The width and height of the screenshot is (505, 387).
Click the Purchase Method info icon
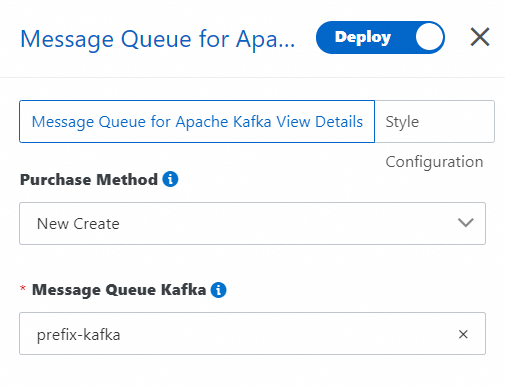click(170, 179)
